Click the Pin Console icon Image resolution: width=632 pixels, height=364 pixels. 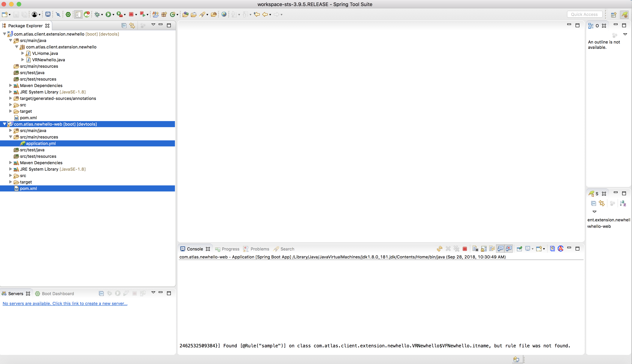(x=519, y=249)
